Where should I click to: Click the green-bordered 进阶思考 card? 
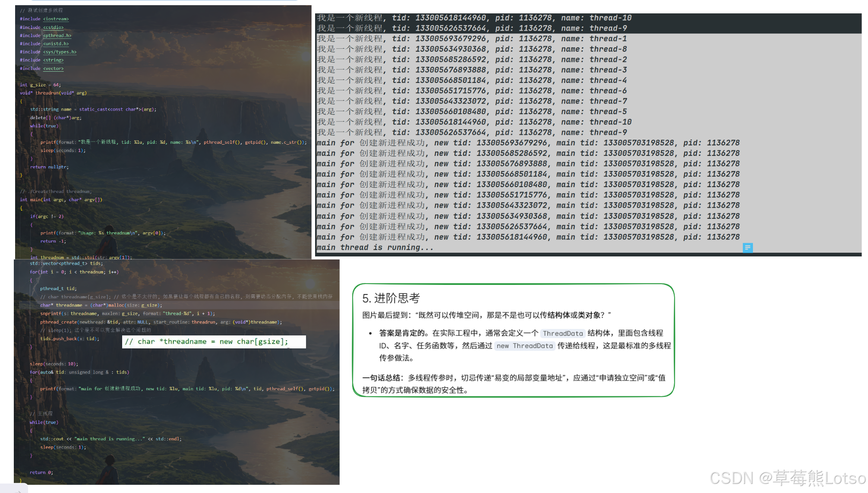click(513, 340)
